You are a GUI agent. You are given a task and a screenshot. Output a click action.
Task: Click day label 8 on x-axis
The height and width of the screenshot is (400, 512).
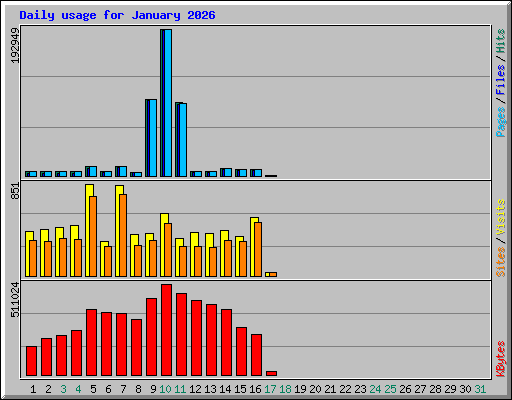tap(138, 389)
